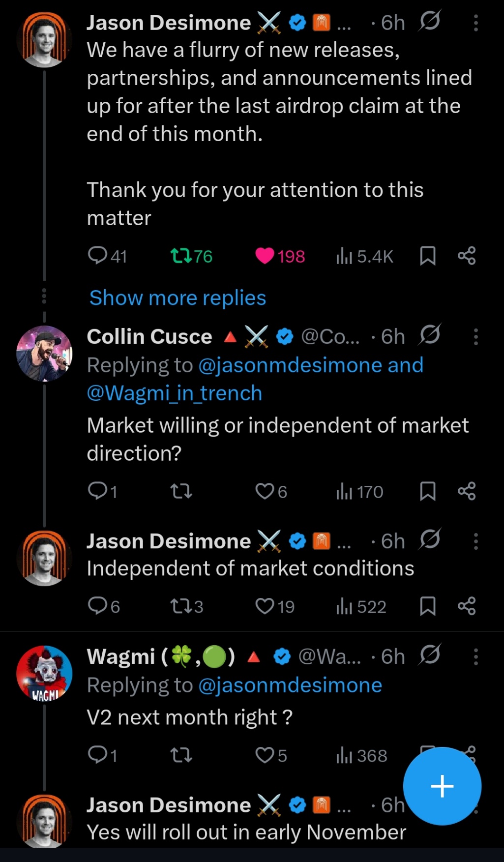Screen dimensions: 504x862
Task: Reply to Wagmi's 'V2 next month right' tweet
Action: click(98, 755)
